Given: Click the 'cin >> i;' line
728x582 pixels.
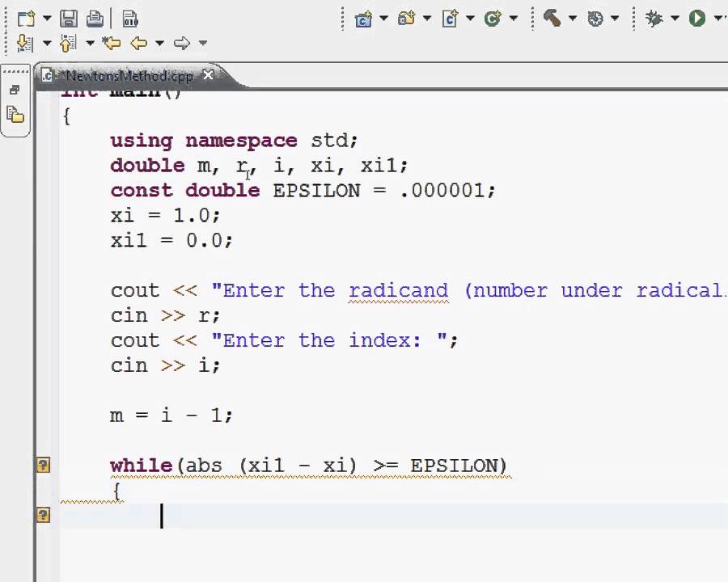Looking at the screenshot, I should point(165,365).
